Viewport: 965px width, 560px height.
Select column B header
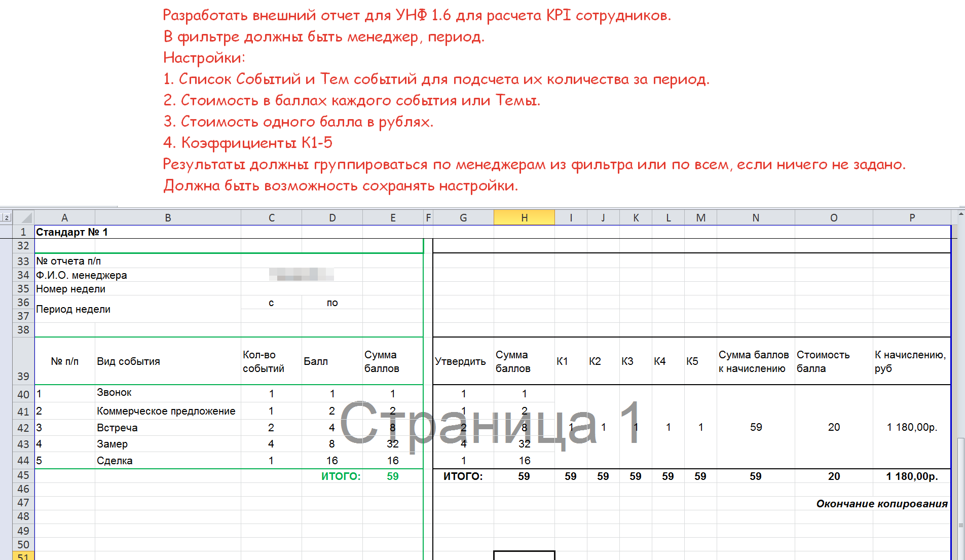[x=168, y=218]
